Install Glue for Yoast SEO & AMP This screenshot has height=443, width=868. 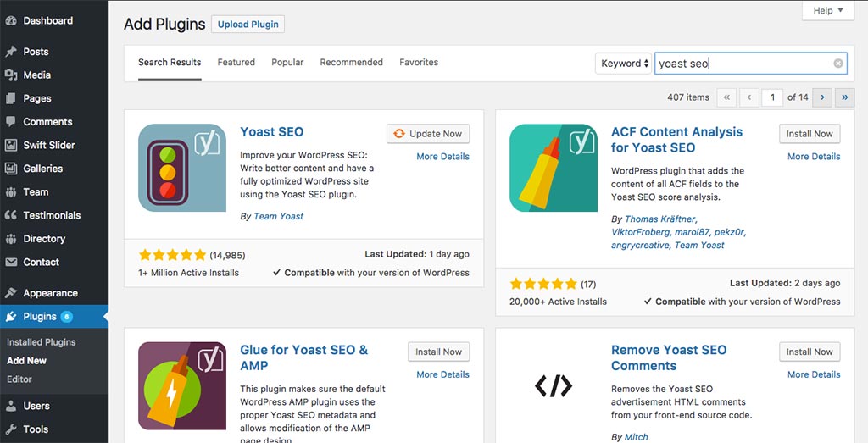click(x=438, y=352)
